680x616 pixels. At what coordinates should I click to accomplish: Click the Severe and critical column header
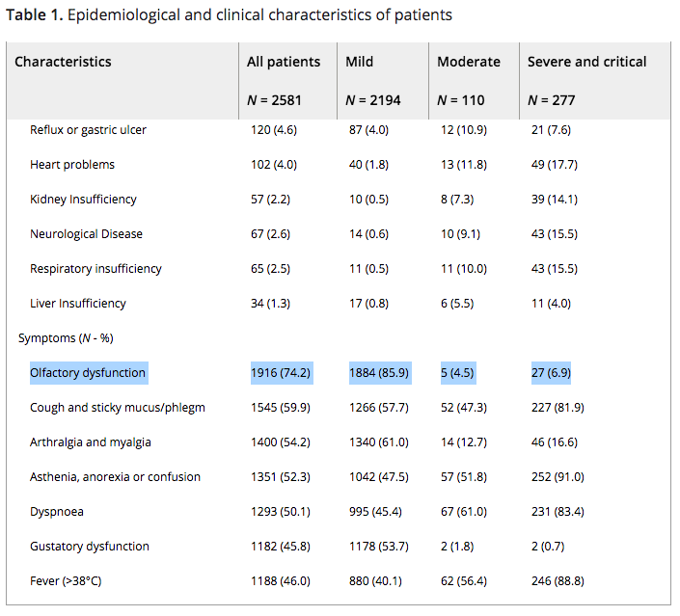586,62
